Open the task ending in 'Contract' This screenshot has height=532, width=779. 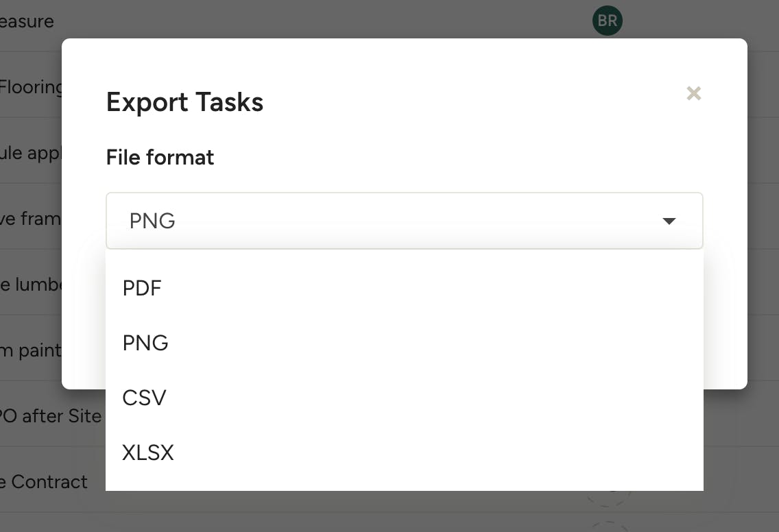(x=44, y=481)
